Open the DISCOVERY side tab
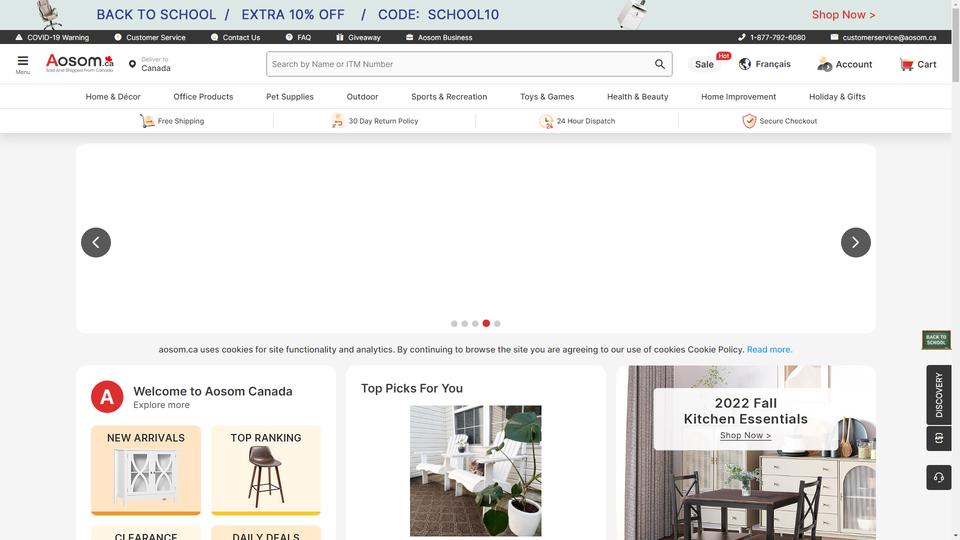 tap(939, 395)
